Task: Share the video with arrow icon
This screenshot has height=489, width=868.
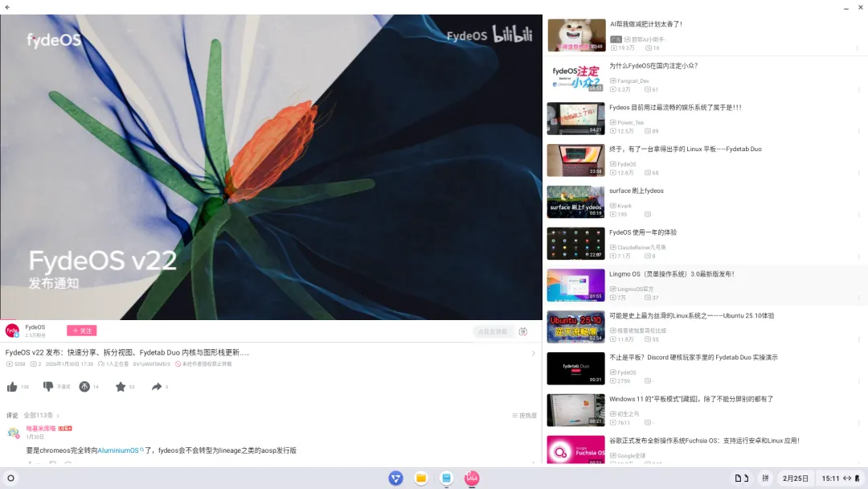Action: click(157, 387)
